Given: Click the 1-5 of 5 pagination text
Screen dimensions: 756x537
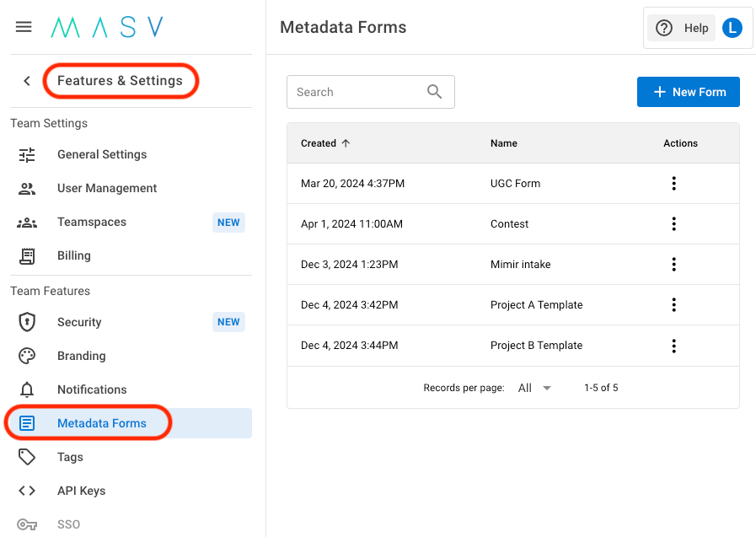Looking at the screenshot, I should pos(601,388).
